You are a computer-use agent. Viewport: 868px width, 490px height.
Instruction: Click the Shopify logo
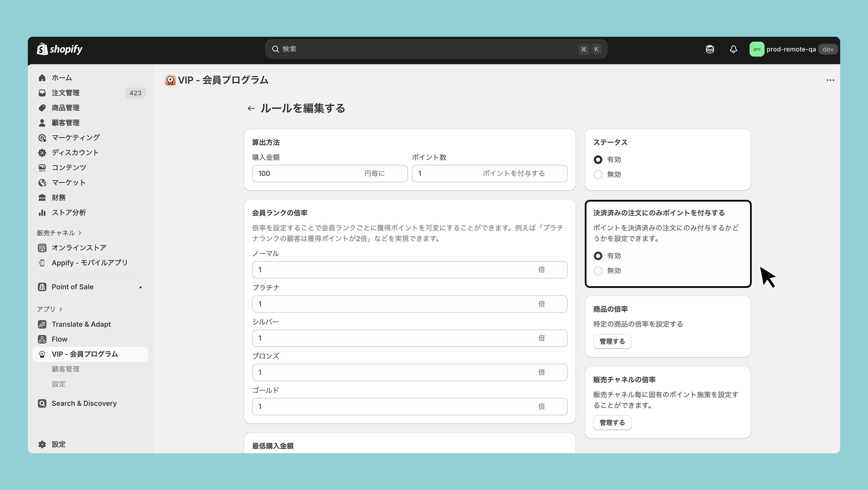pos(60,49)
